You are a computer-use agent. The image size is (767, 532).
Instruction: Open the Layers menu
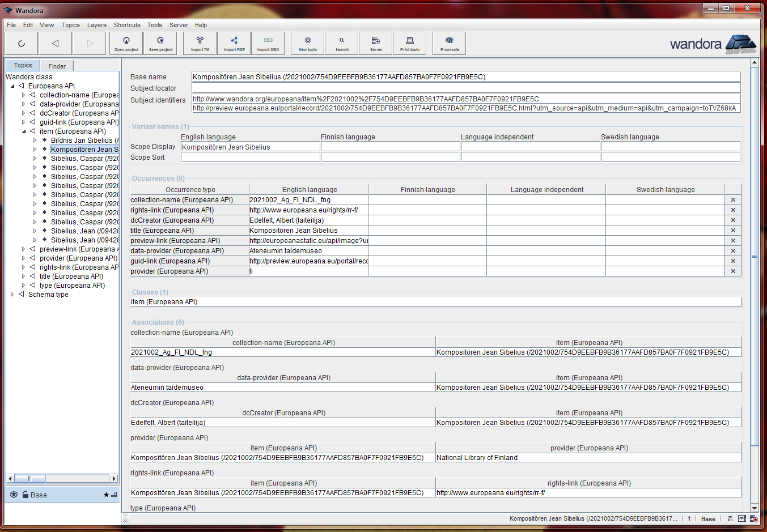click(96, 25)
